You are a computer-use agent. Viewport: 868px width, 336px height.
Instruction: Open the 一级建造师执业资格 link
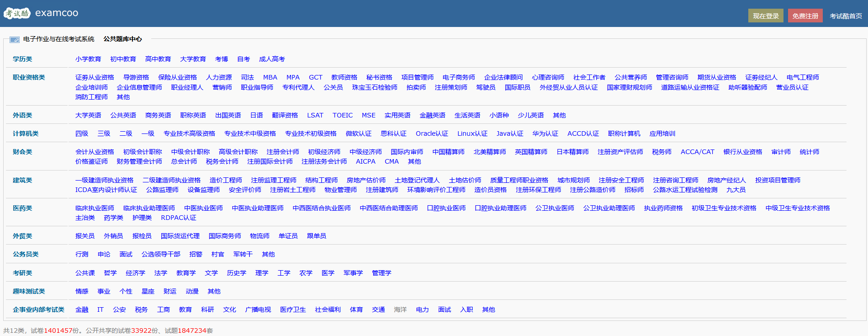tap(104, 181)
